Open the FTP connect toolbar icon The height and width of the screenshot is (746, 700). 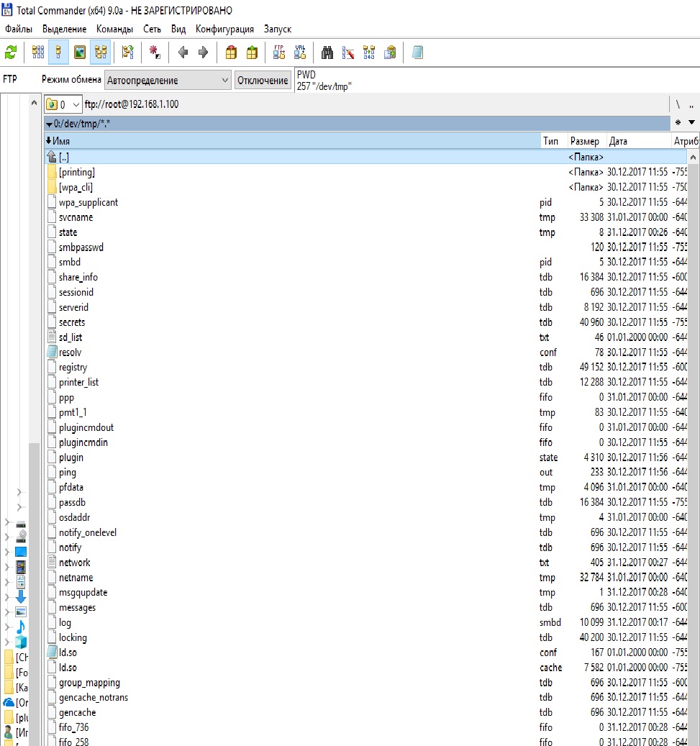click(x=279, y=53)
